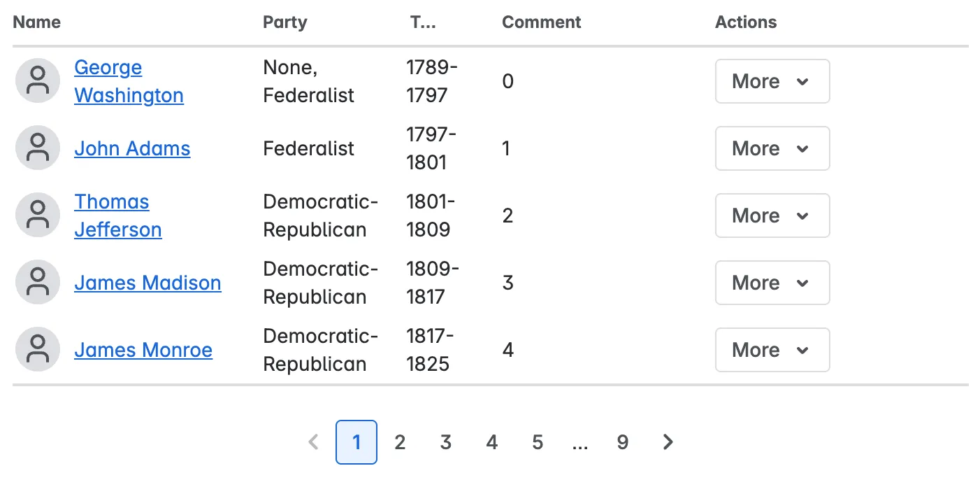The height and width of the screenshot is (480, 980).
Task: Open More actions for James Monroe
Action: (x=772, y=350)
